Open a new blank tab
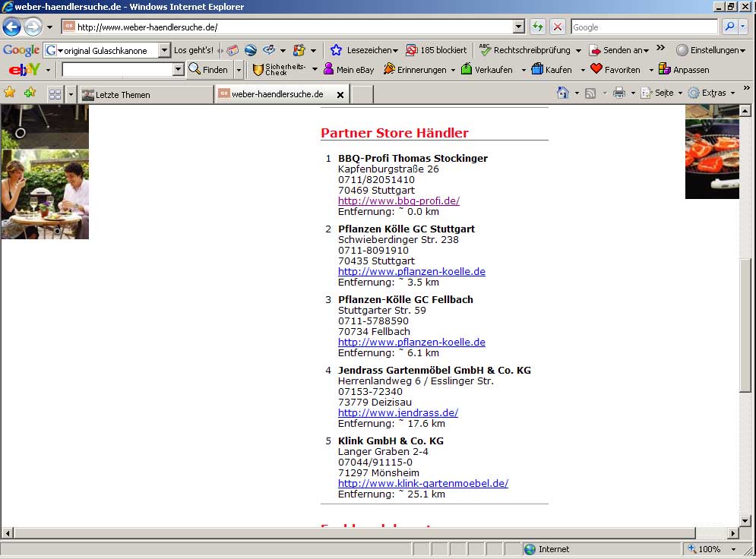 [x=362, y=95]
